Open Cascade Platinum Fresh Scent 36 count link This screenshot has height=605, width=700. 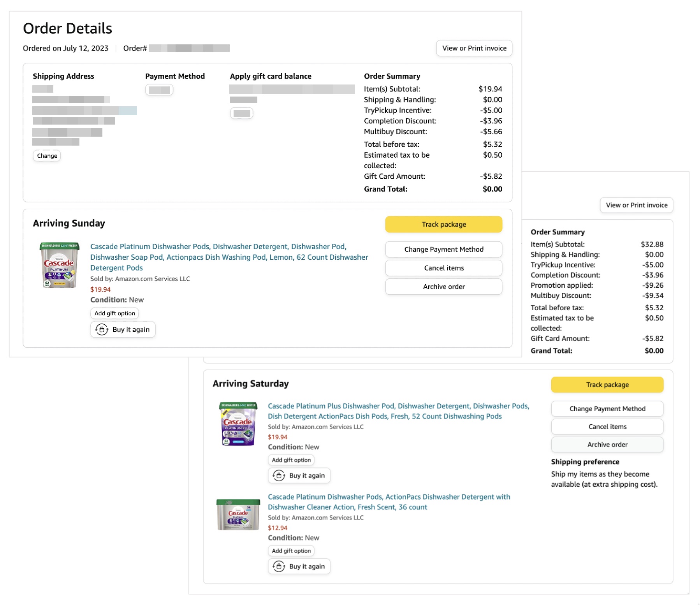point(389,502)
